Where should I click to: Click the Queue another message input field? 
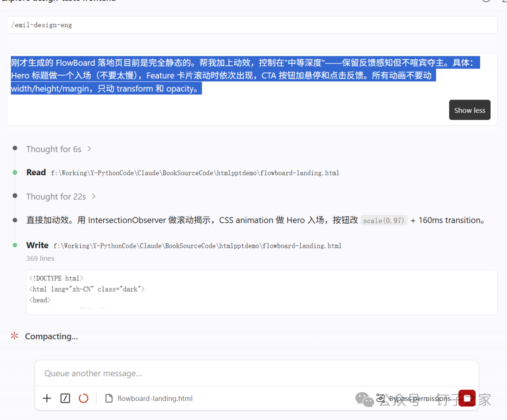point(257,373)
